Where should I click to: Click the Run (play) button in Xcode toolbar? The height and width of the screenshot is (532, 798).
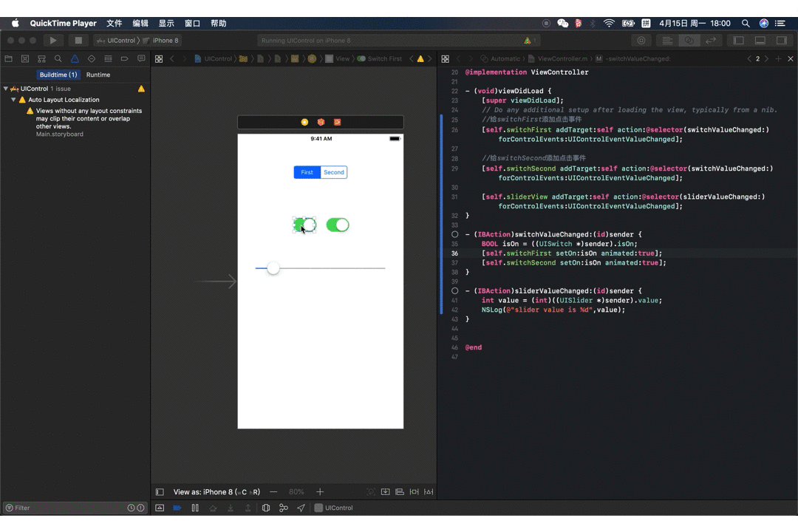[x=53, y=40]
